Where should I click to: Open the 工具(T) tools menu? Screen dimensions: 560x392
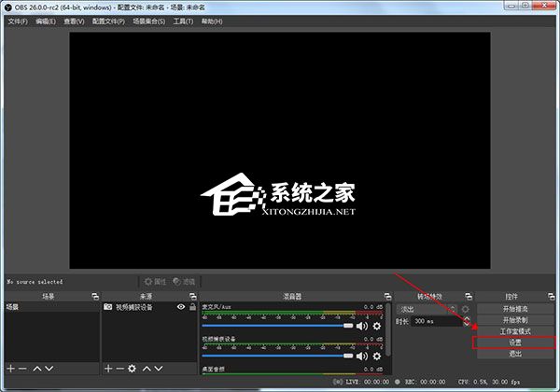pos(183,21)
